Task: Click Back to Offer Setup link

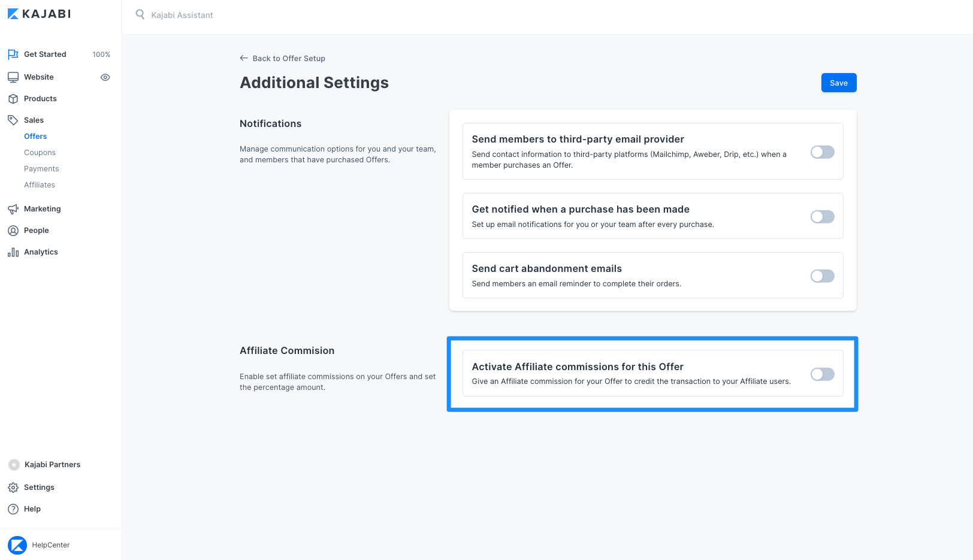Action: pos(282,58)
